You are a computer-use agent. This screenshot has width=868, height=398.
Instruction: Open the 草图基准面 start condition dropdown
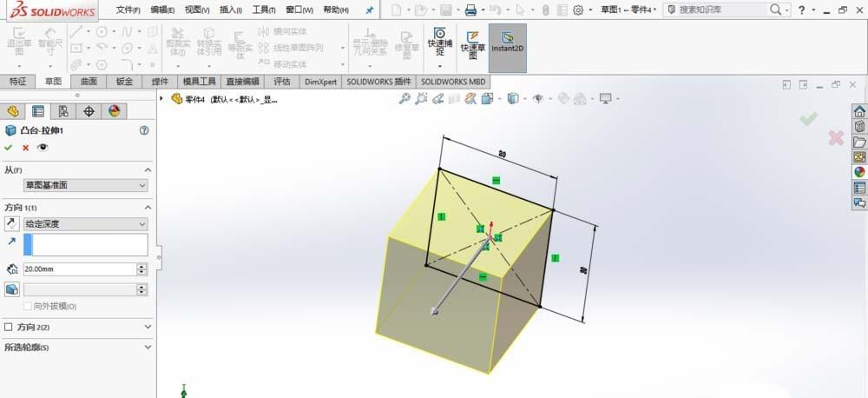[x=85, y=186]
